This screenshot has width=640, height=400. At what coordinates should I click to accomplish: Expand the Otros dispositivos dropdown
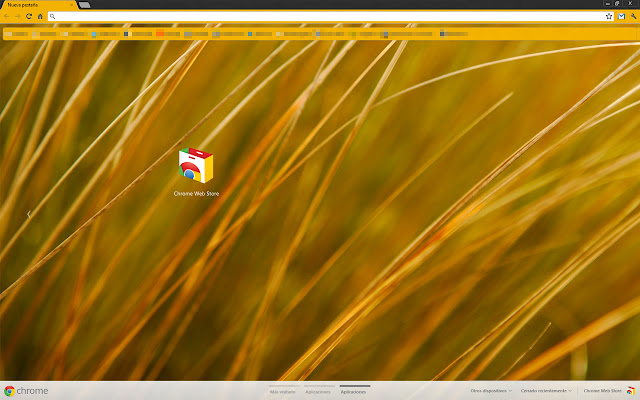(x=491, y=391)
